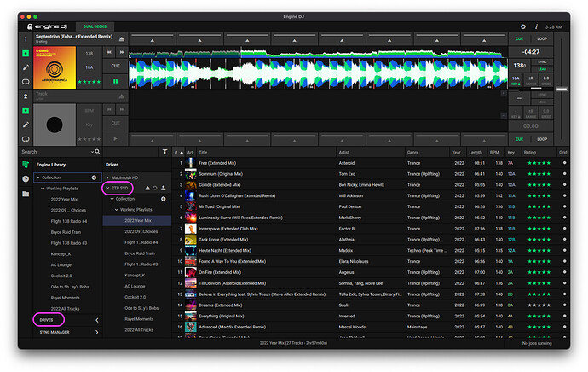Toggle SYNC on deck 2
Screen dimensions: 588x372
click(x=542, y=95)
